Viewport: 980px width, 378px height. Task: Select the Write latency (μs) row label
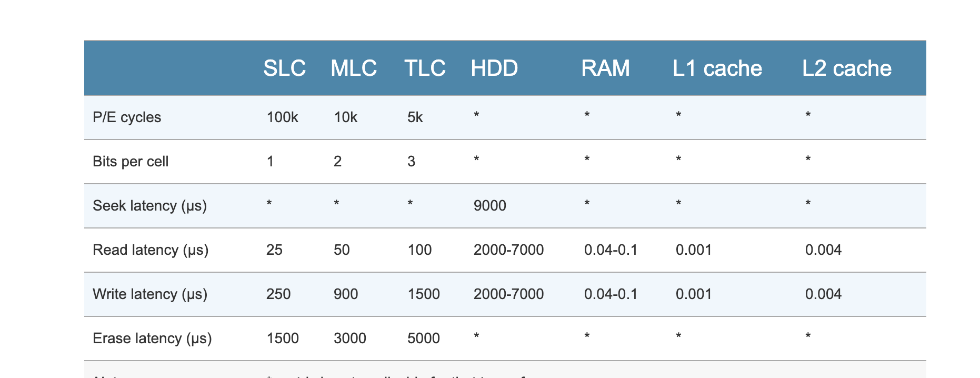pyautogui.click(x=150, y=294)
